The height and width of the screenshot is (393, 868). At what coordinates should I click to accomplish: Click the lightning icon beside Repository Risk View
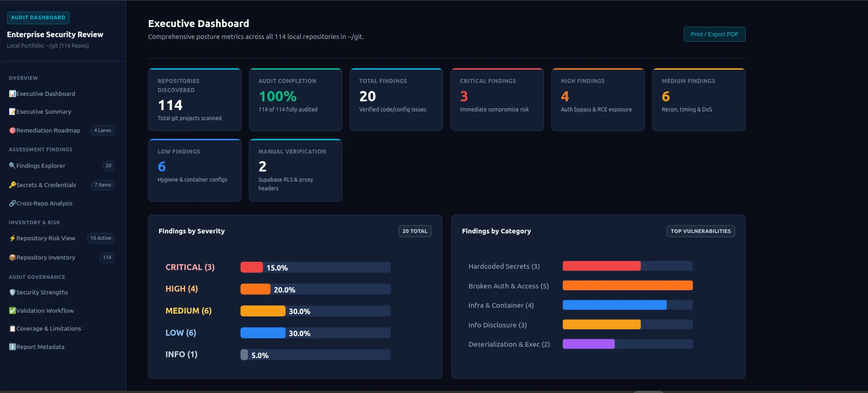(12, 238)
